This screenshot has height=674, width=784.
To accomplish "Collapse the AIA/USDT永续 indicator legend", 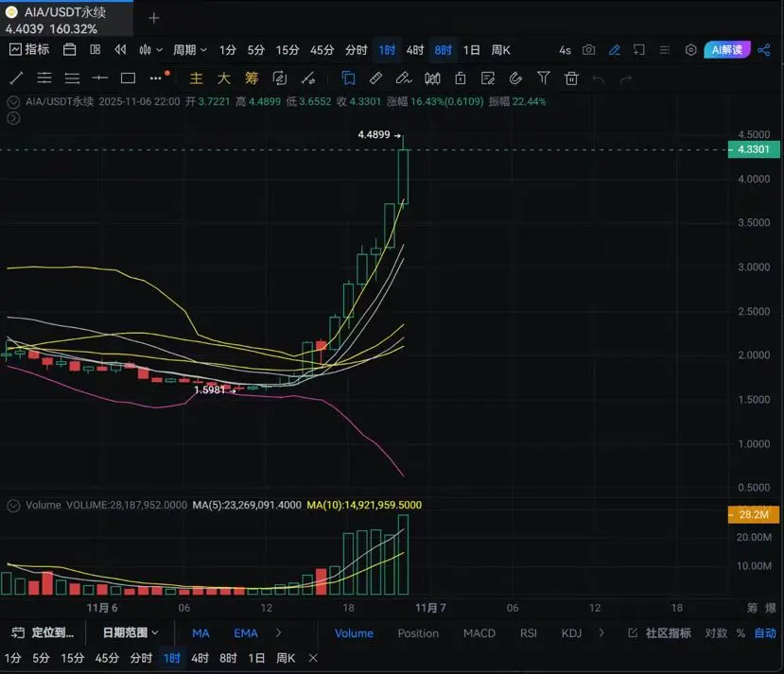I will [x=13, y=102].
